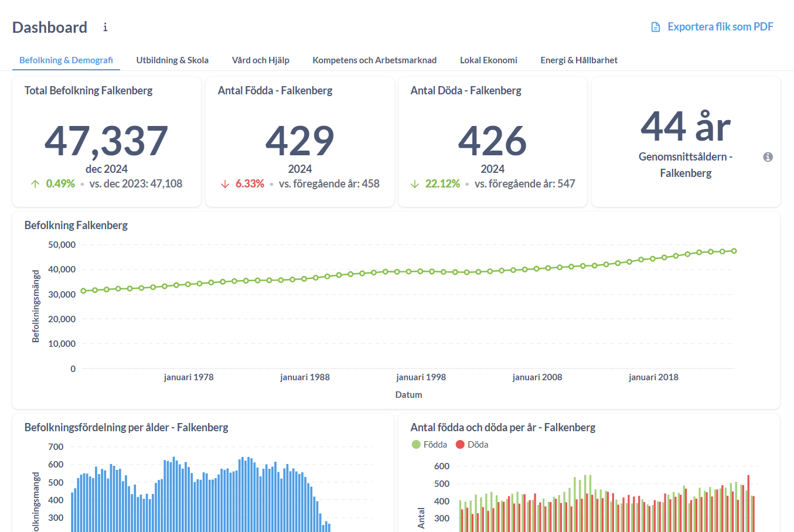Click the red downward arrow on Antal Födda card

click(224, 183)
